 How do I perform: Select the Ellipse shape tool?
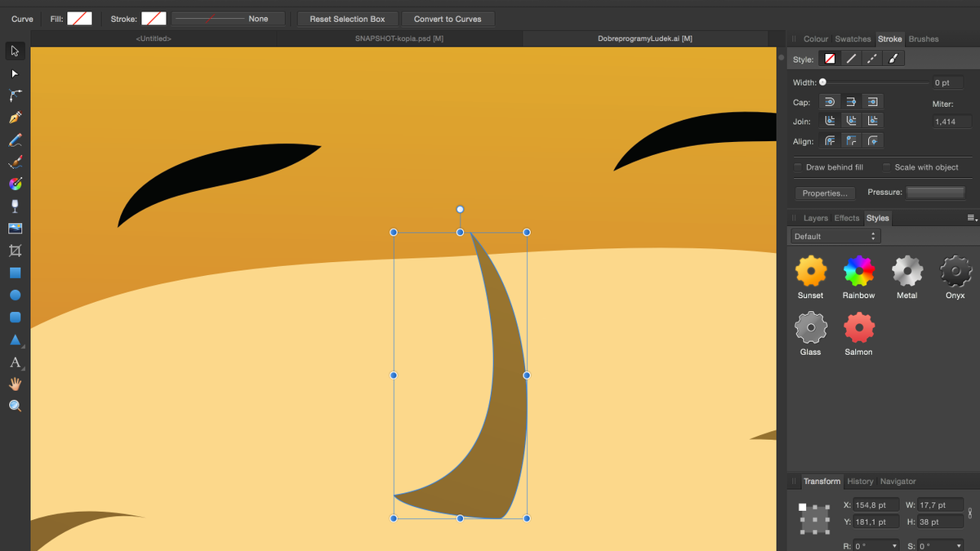pos(15,295)
